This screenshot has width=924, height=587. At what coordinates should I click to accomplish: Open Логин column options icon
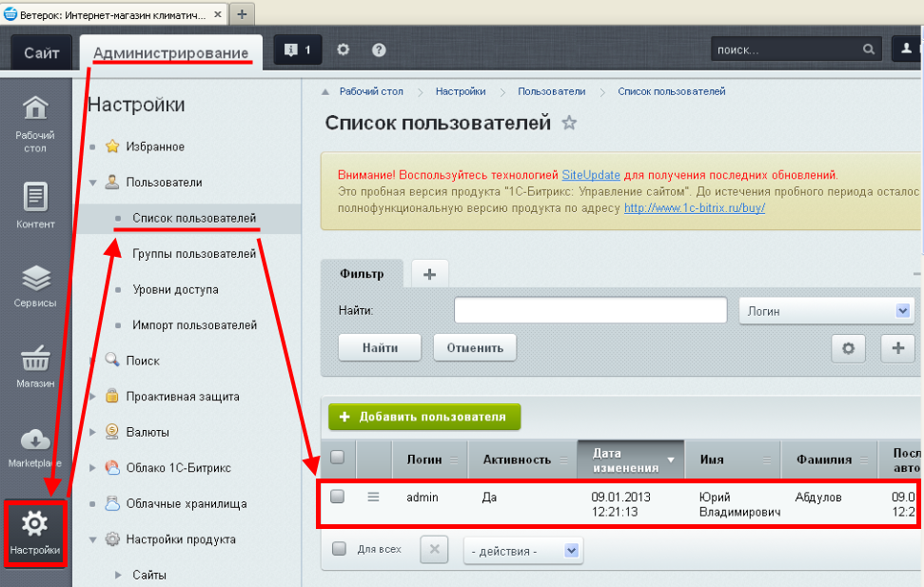pyautogui.click(x=454, y=460)
